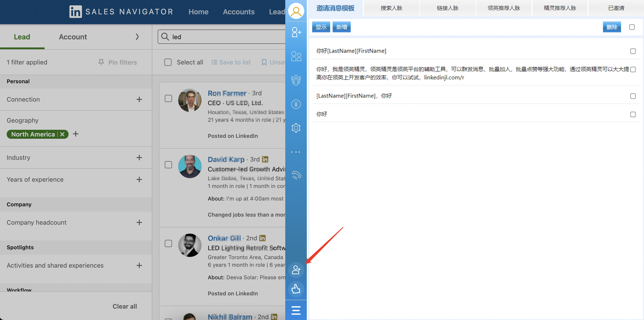The width and height of the screenshot is (644, 320).
Task: Click the thumbs-up like icon in the sidebar
Action: pos(296,289)
